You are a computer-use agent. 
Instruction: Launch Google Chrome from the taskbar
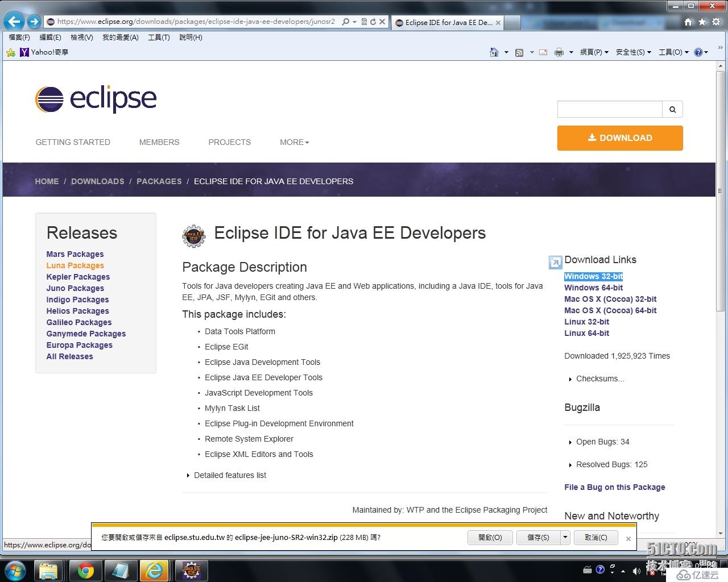tap(86, 571)
